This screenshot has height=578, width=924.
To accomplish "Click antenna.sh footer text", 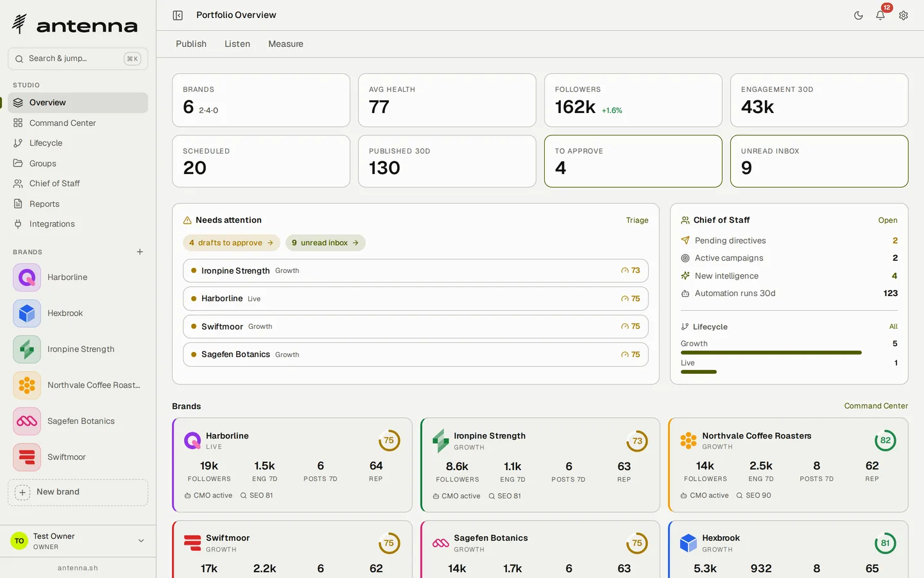I will 78,568.
